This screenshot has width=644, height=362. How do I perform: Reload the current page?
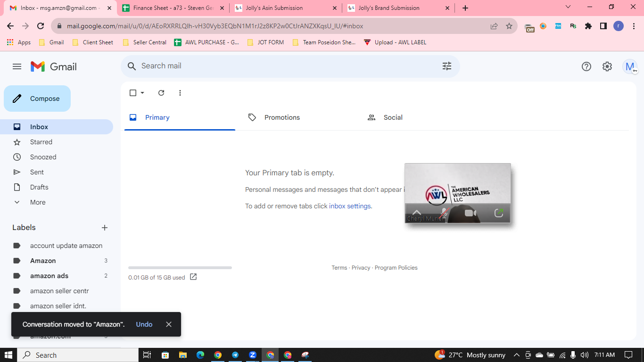41,26
